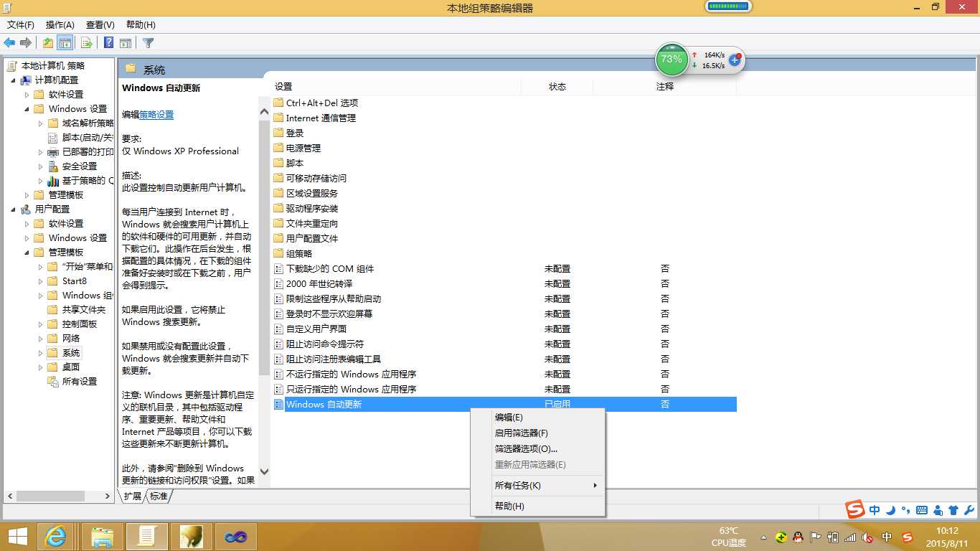Click the gray Forward arrow in toolbar
Screen dimensions: 980x551
click(26, 43)
